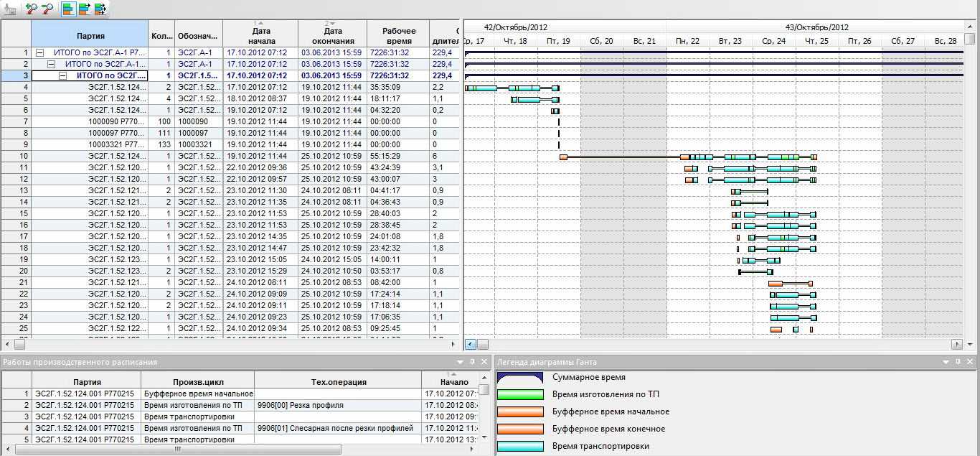The width and height of the screenshot is (980, 456).
Task: Click the leftmost grayed-out toolbar icon
Action: pyautogui.click(x=10, y=9)
